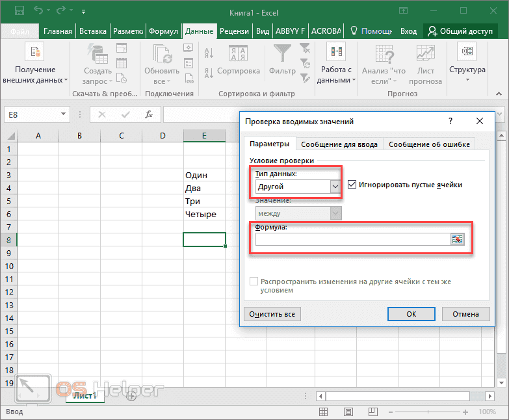Toggle the ignore empty cells checkbox

point(352,185)
